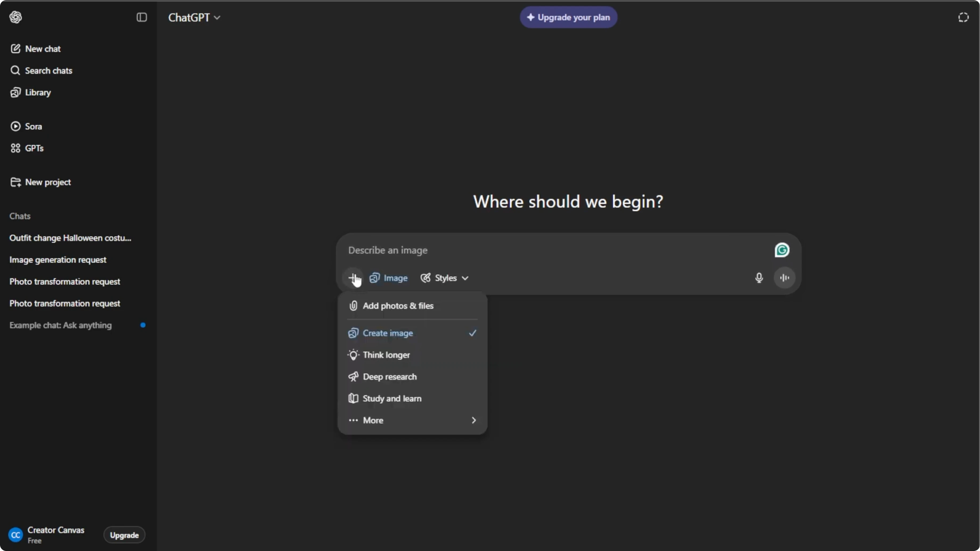Click the lightbulb icon next to Think longer

coord(353,355)
